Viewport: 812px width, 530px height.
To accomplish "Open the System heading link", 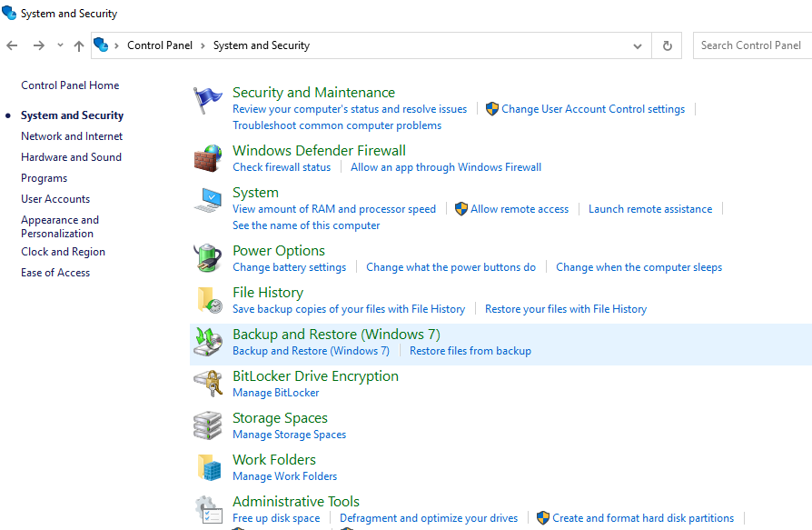I will 255,192.
